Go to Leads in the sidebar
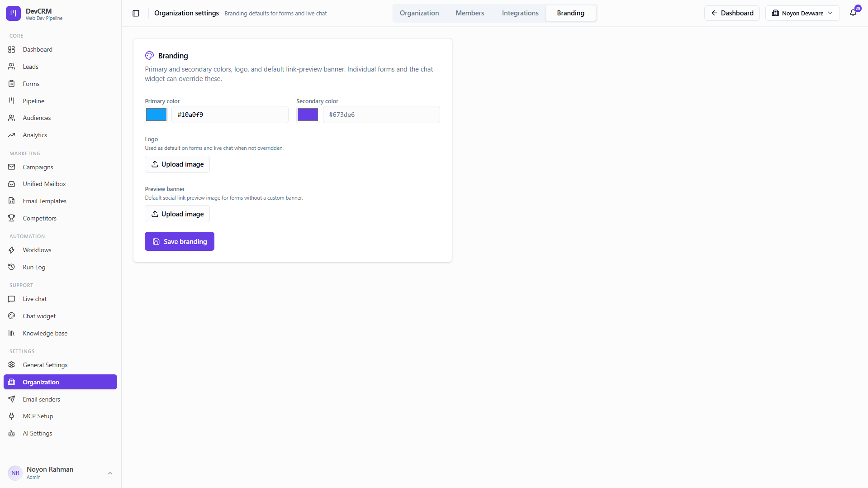The height and width of the screenshot is (488, 868). click(60, 67)
